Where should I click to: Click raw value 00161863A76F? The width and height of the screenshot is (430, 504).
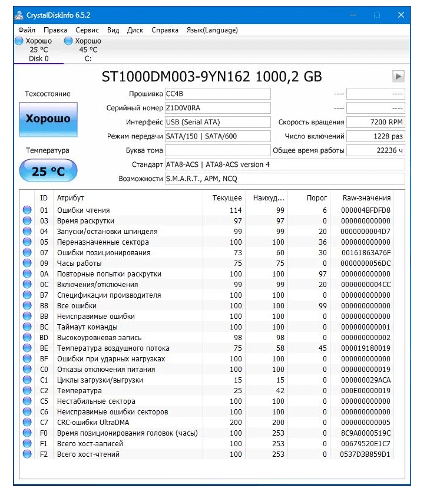click(366, 253)
